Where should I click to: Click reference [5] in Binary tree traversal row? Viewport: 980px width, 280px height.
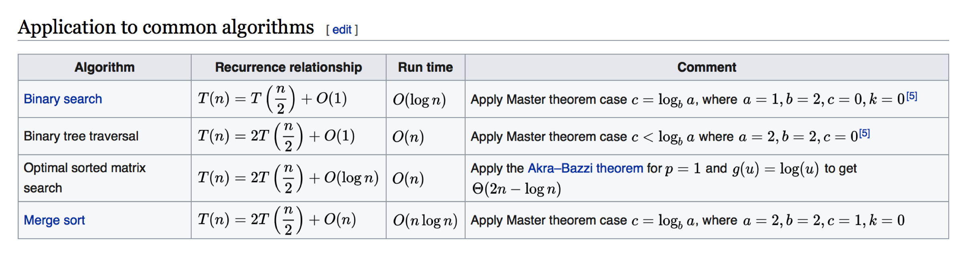pyautogui.click(x=864, y=134)
